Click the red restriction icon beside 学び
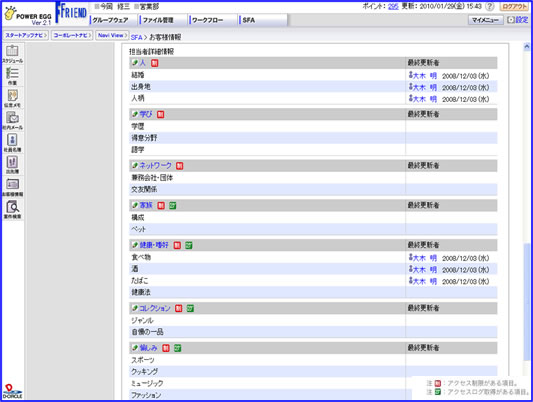Screen dimensions: 533x402 [160, 115]
